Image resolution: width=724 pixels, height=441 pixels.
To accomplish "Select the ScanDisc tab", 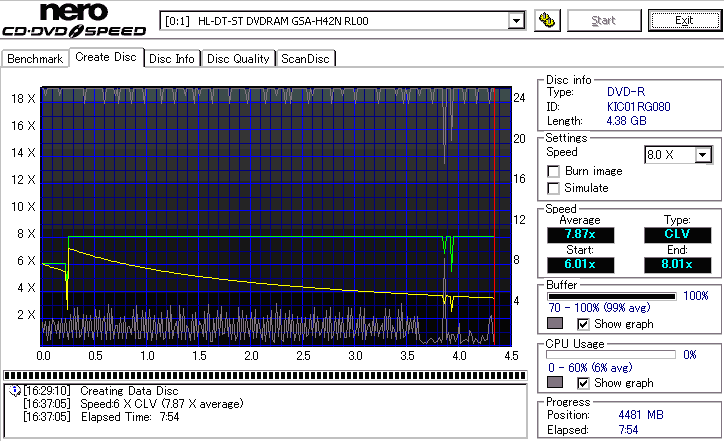I will [305, 59].
